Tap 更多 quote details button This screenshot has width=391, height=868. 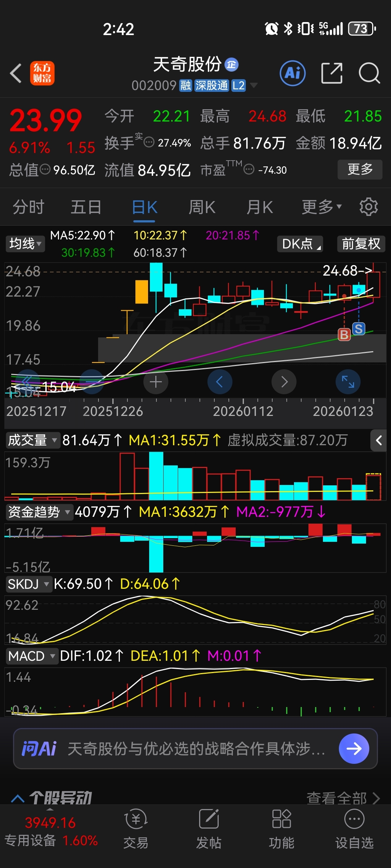tap(360, 169)
